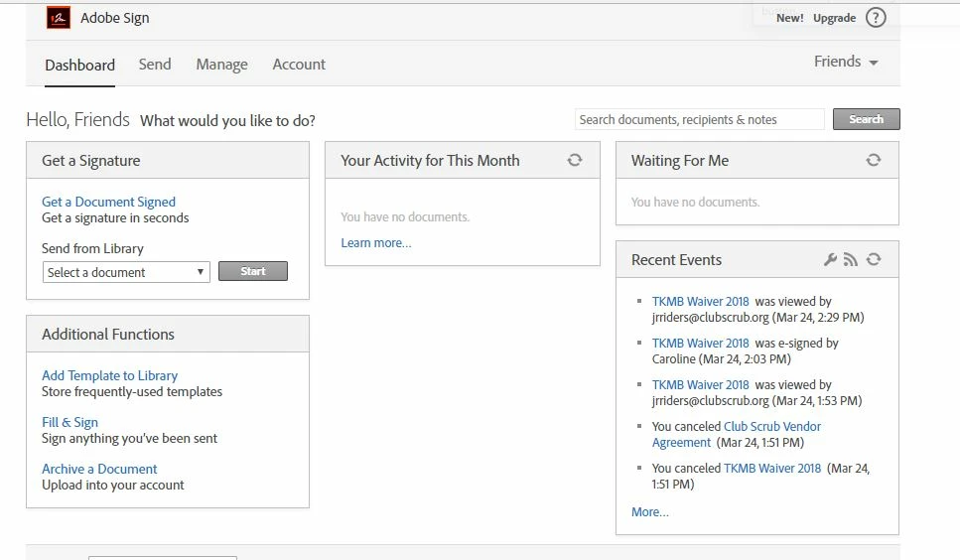Open the help question mark icon
The height and width of the screenshot is (560, 960).
(x=876, y=18)
